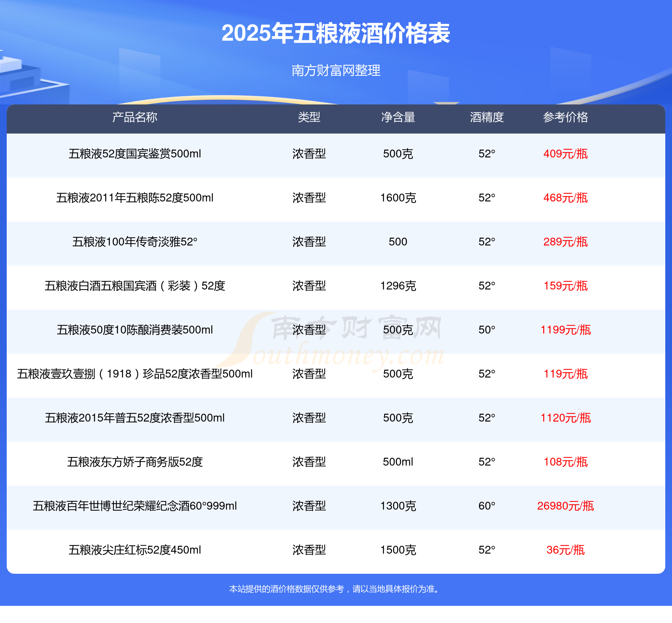Click net content 500ml in 东方娇子 row
This screenshot has width=672, height=623.
click(398, 462)
